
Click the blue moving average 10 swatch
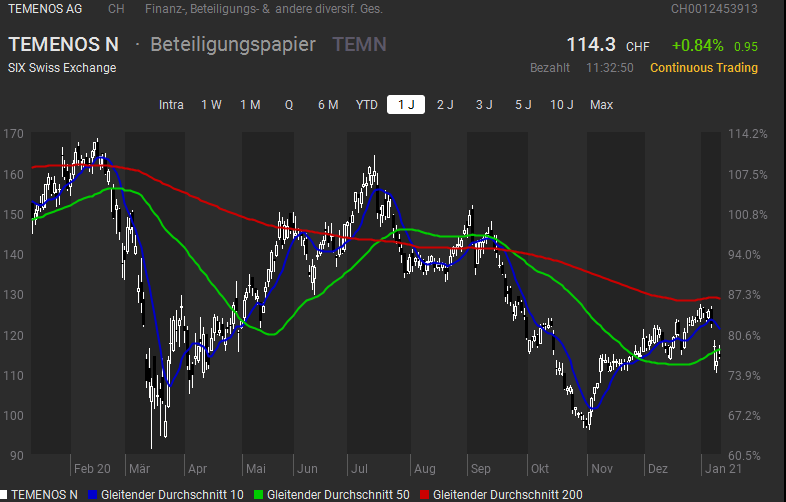pos(92,495)
